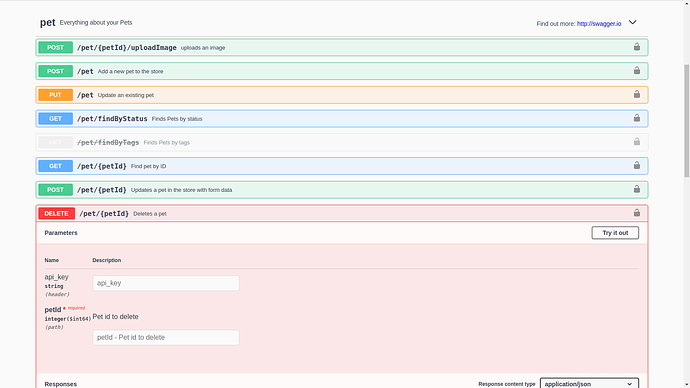Click lock icon on deprecated /pet/findByTags row

pyautogui.click(x=637, y=142)
